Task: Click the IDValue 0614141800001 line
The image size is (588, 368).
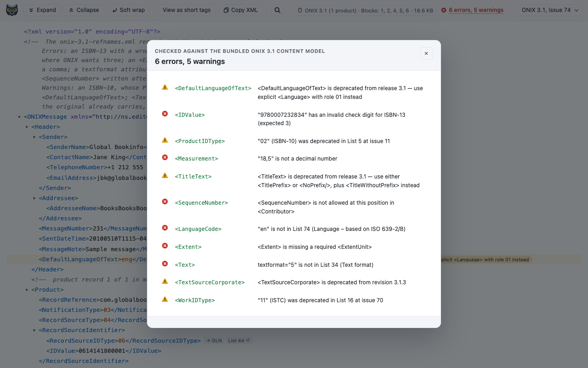Action: tap(103, 351)
